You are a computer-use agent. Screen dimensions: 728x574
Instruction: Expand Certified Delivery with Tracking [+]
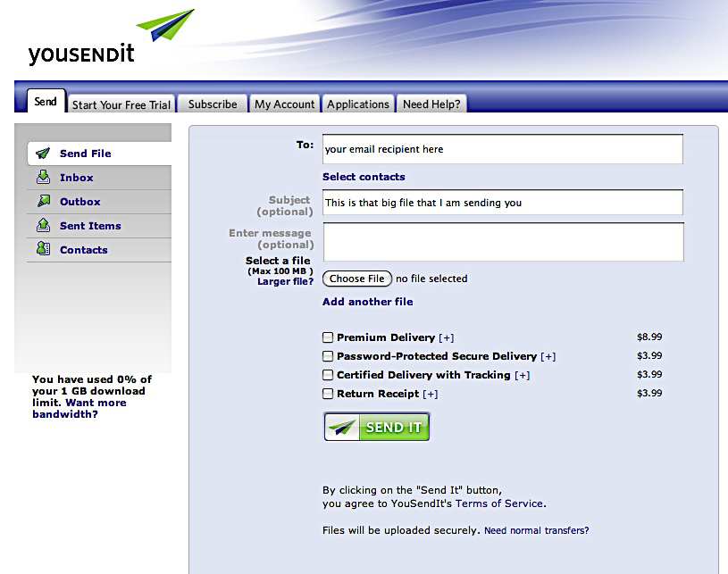click(x=523, y=375)
